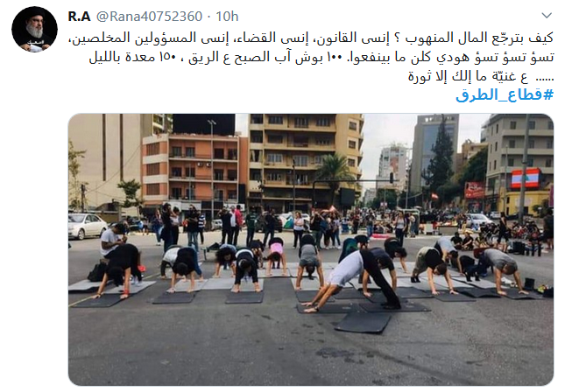Screen dimensions: 565x392
Task: Click the red billboard sign in photo
Action: click(x=475, y=190)
